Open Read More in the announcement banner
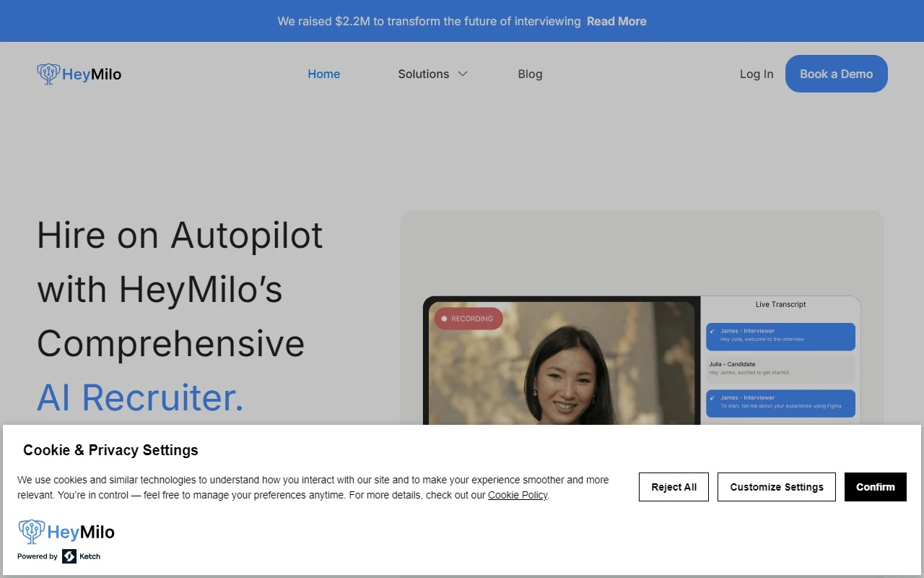Viewport: 924px width, 578px height. tap(616, 21)
